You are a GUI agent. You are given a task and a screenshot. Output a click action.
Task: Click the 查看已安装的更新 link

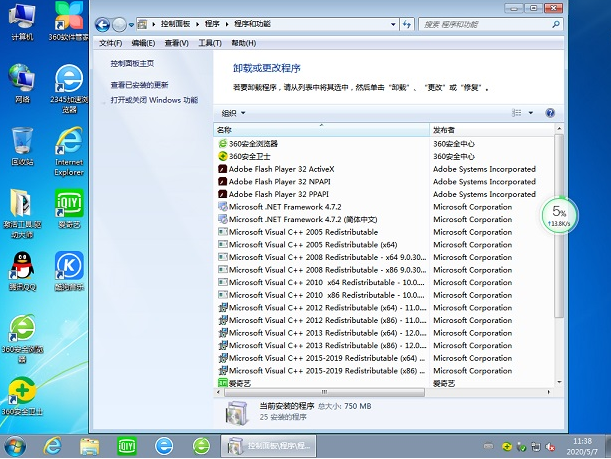click(140, 85)
